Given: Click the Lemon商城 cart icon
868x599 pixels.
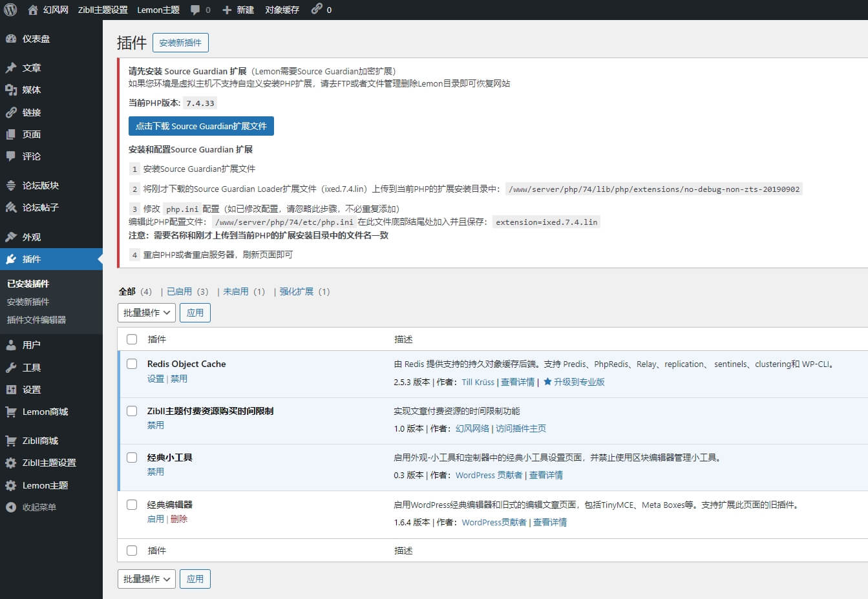Looking at the screenshot, I should pos(11,412).
